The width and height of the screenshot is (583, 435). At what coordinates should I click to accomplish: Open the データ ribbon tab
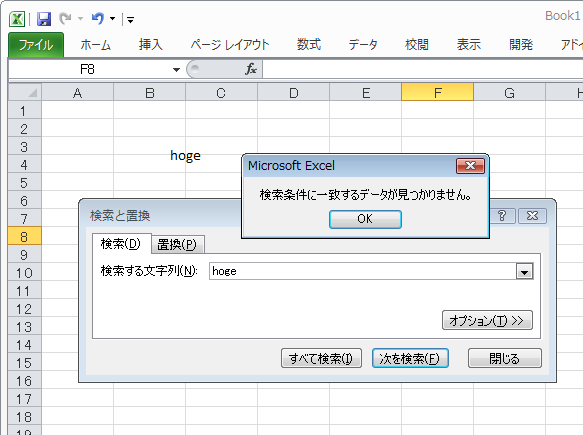(x=363, y=45)
